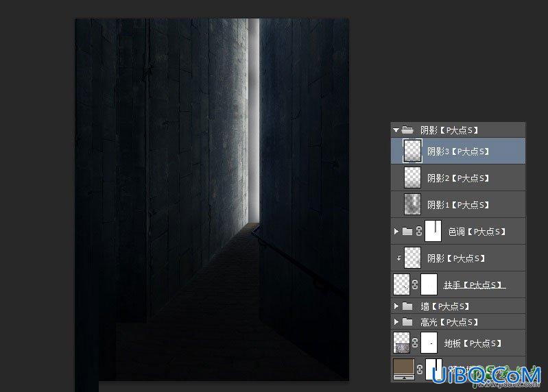The width and height of the screenshot is (548, 392).
Task: Select layer name 阴影1【P大点S】
Action: point(458,205)
